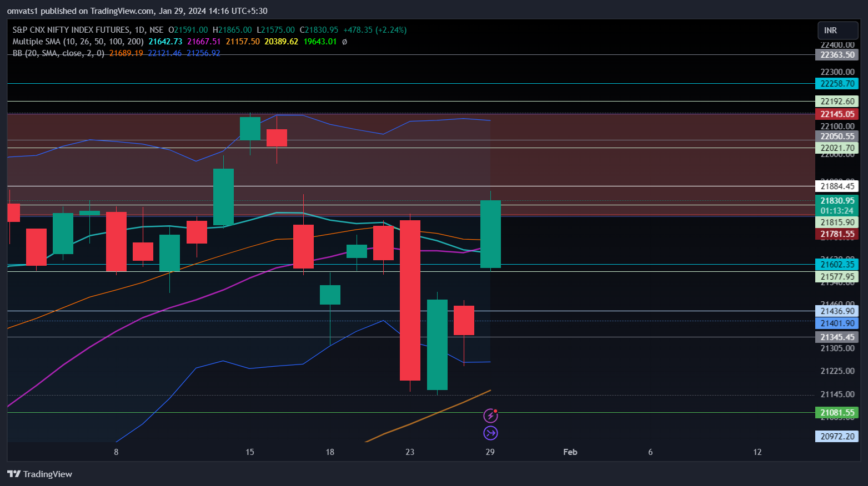The width and height of the screenshot is (868, 486).
Task: Click the 22192.60 price label
Action: tap(837, 102)
